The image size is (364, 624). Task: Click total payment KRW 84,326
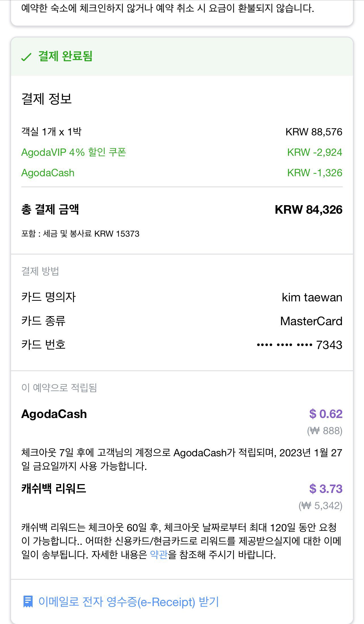[308, 210]
